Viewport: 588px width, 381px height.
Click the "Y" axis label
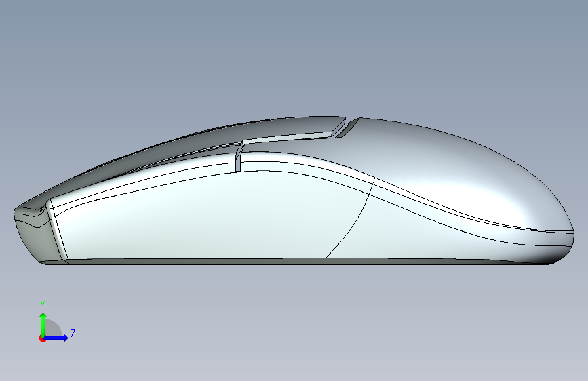pyautogui.click(x=43, y=304)
